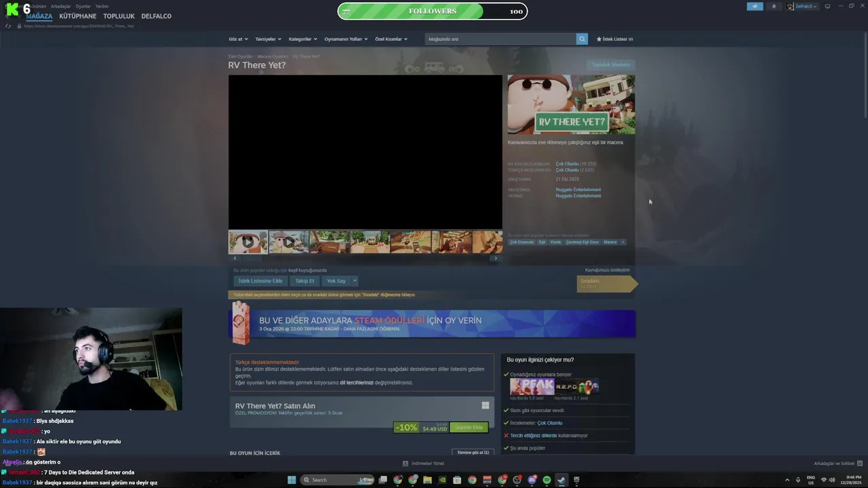Click the PEAK game thumbnail
This screenshot has width=868, height=488.
[532, 387]
